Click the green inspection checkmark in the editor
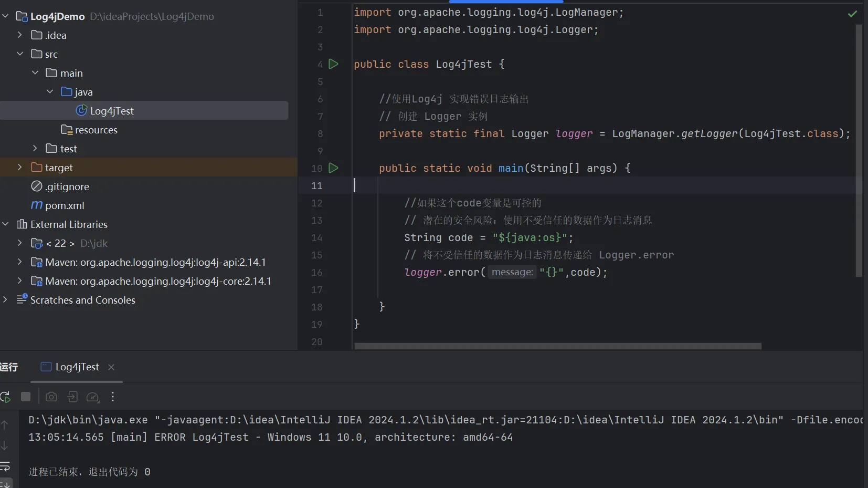Image resolution: width=868 pixels, height=488 pixels. pyautogui.click(x=852, y=14)
